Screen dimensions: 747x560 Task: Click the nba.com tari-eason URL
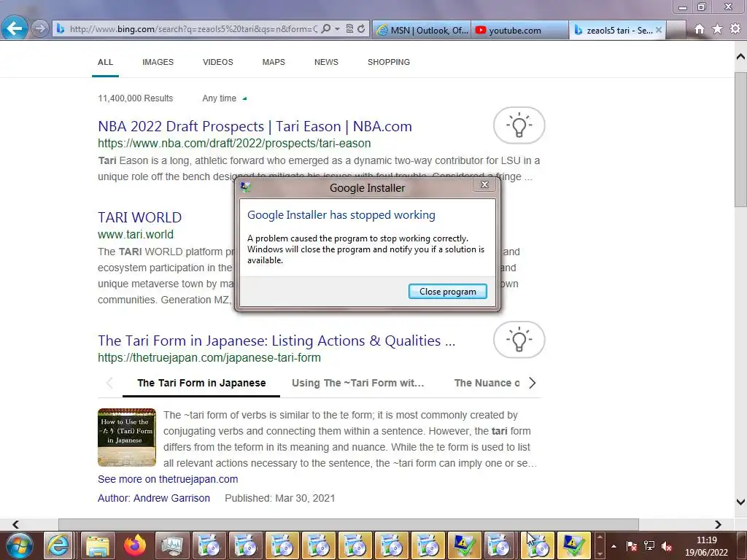coord(234,144)
